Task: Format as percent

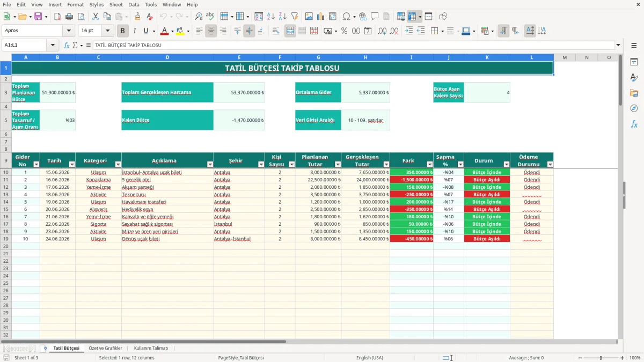Action: (x=344, y=31)
